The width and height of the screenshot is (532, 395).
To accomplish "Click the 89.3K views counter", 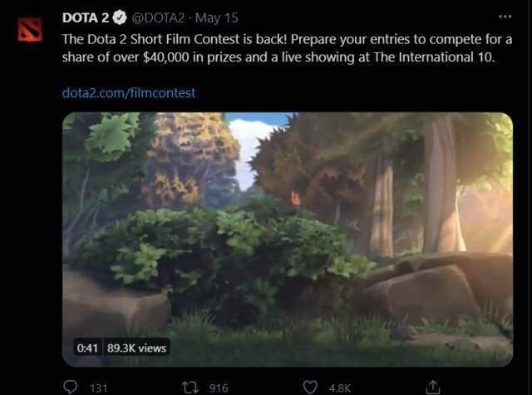I will (x=136, y=348).
